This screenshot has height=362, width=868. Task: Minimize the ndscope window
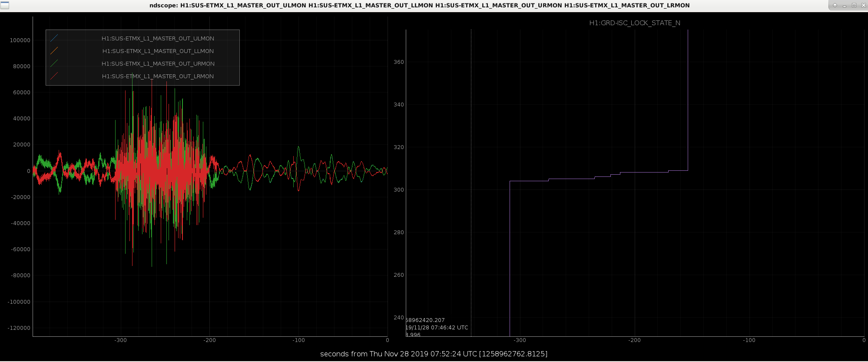coord(844,5)
